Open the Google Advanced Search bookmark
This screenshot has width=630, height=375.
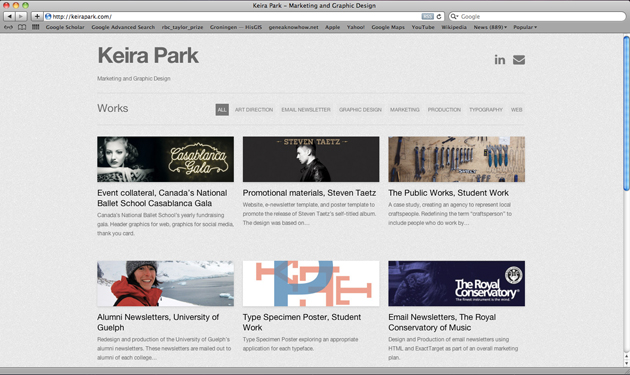point(123,27)
